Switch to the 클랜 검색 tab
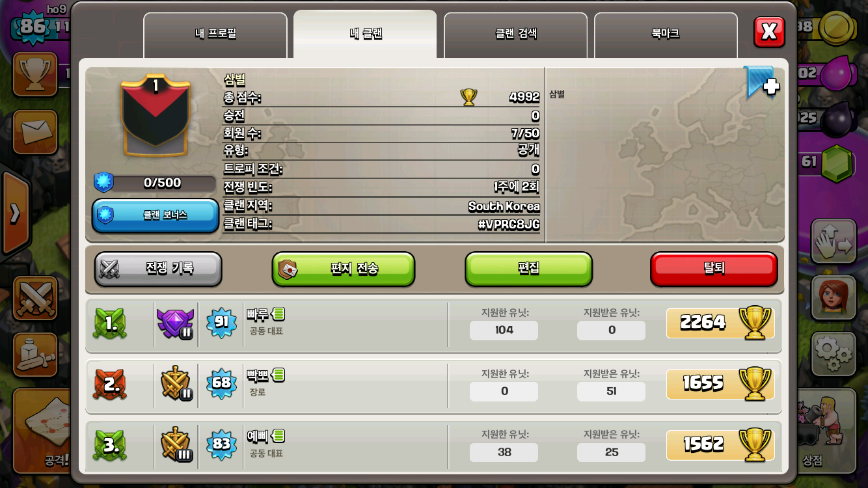This screenshot has height=488, width=868. click(515, 35)
